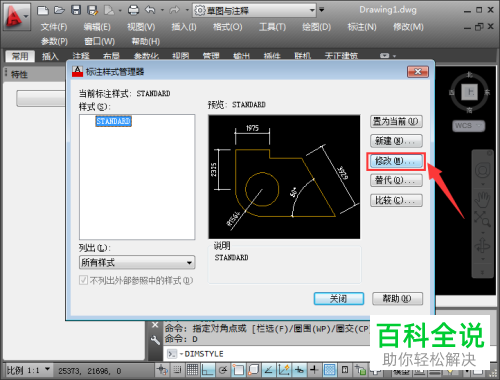
Task: Click the 关闭 button in dialog
Action: [339, 298]
